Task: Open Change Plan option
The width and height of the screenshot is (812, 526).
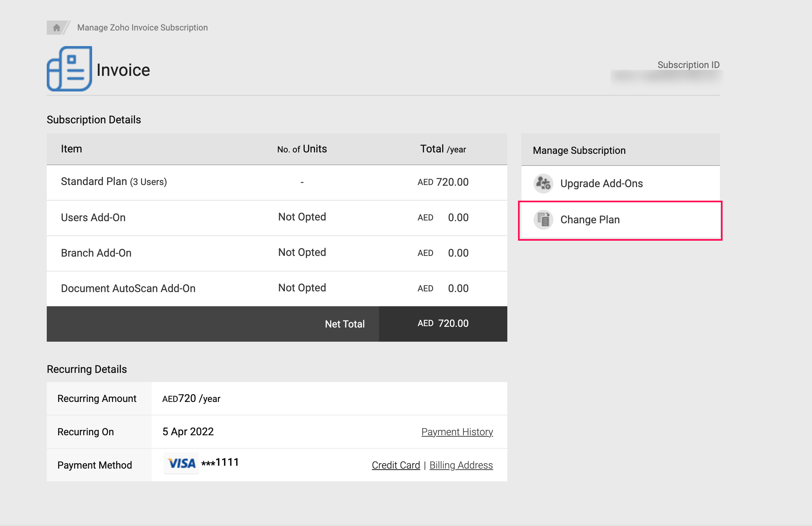Action: tap(621, 220)
